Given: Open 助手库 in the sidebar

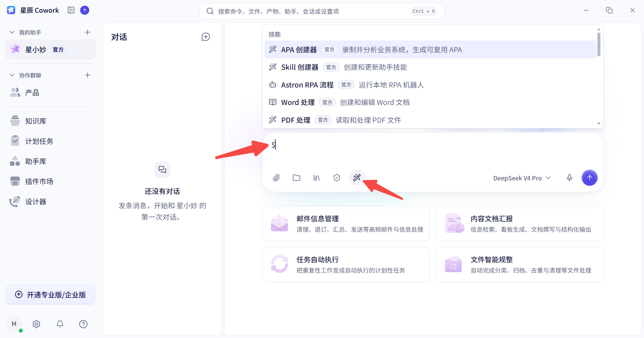Looking at the screenshot, I should tap(50, 161).
